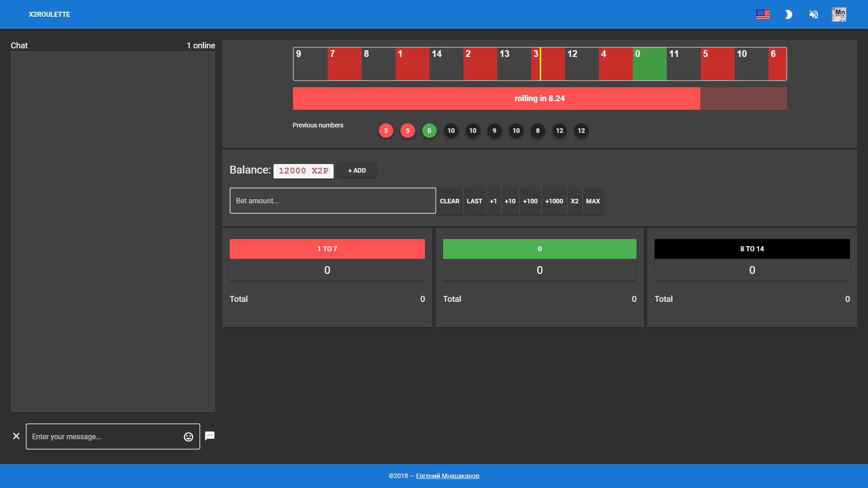Click inside the Bet amount input field

(332, 200)
